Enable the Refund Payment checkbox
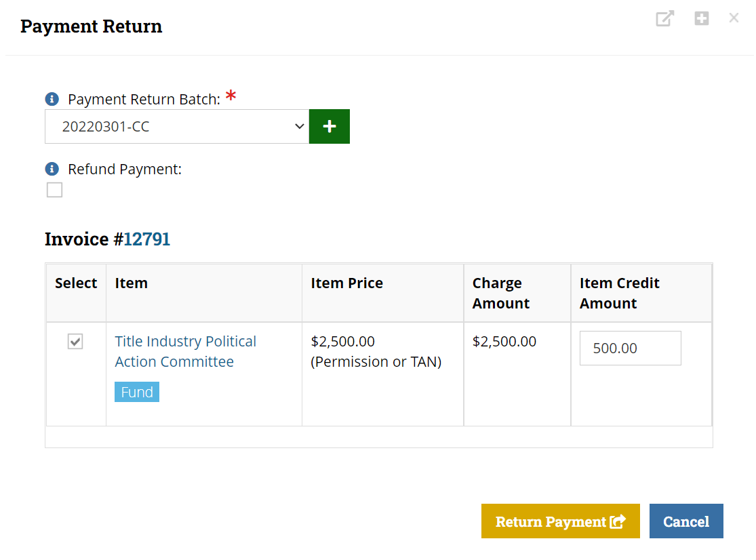This screenshot has width=756, height=560. click(54, 190)
